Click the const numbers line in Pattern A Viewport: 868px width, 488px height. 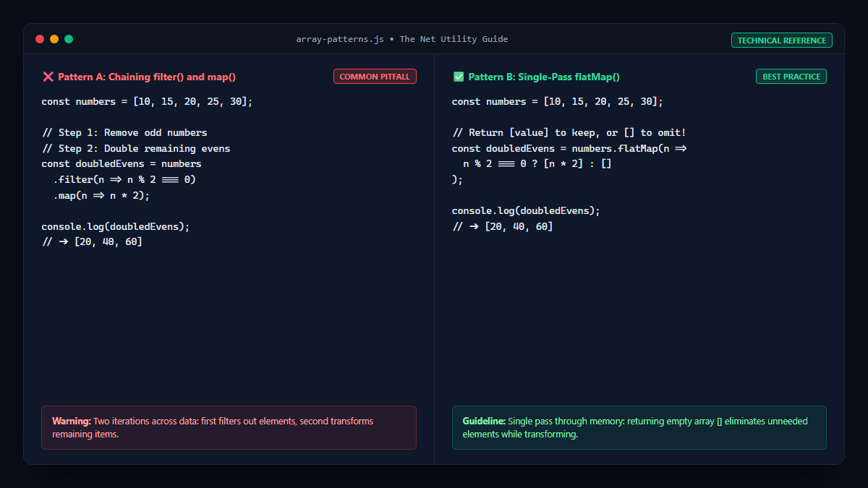coord(147,102)
